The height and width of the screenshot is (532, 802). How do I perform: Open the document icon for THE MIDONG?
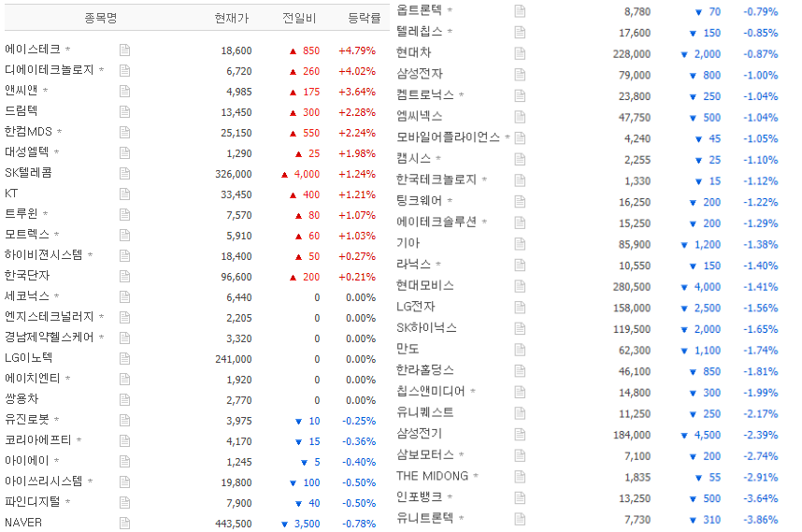[520, 477]
